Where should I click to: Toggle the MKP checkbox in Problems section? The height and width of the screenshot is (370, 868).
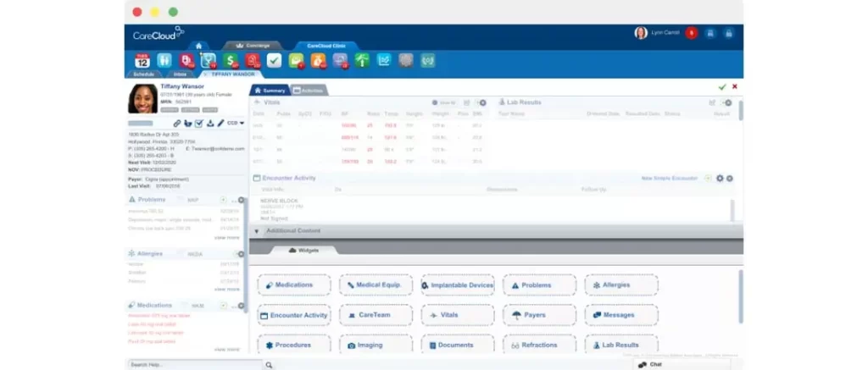tap(181, 200)
